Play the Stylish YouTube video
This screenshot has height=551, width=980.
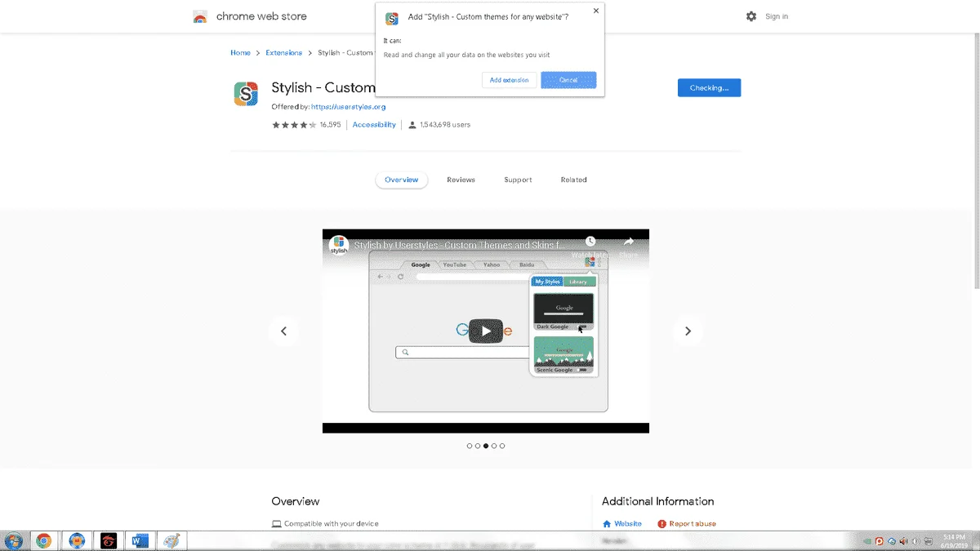coord(486,331)
